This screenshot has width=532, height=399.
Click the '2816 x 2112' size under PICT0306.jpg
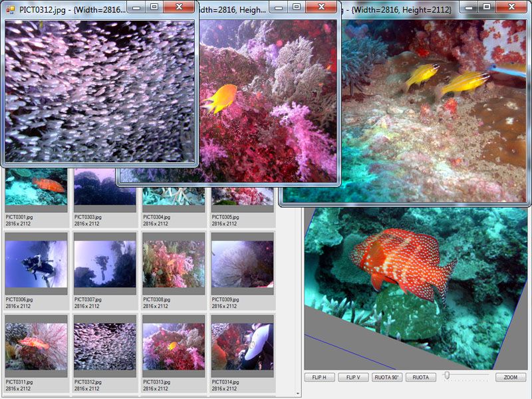coord(19,306)
